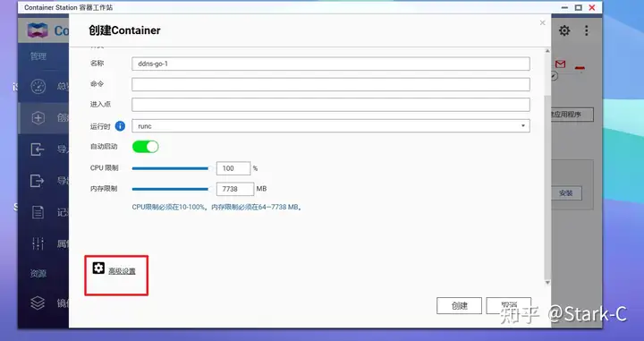Close the 创建Container dialog with X

coord(543,22)
